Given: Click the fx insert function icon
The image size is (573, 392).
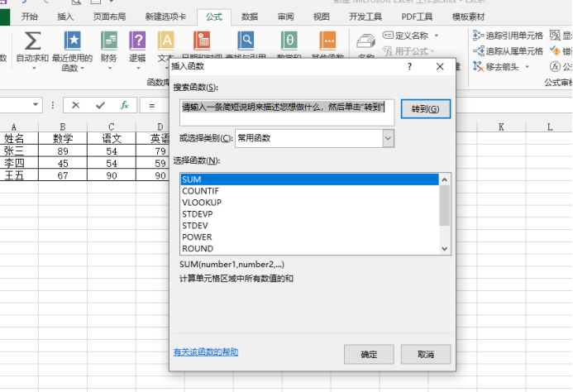Looking at the screenshot, I should 125,105.
